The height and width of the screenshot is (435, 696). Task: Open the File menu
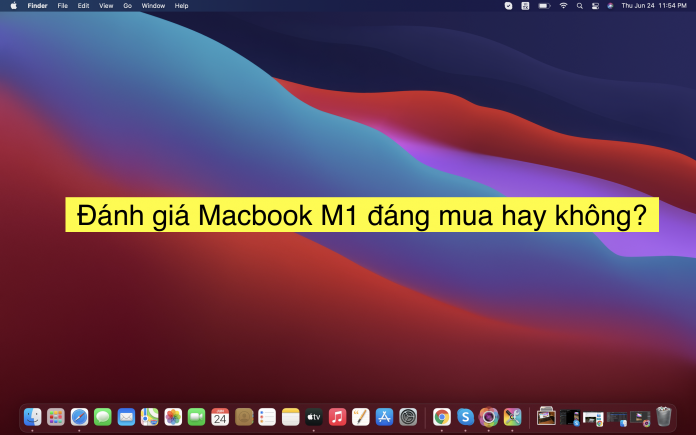click(x=63, y=6)
